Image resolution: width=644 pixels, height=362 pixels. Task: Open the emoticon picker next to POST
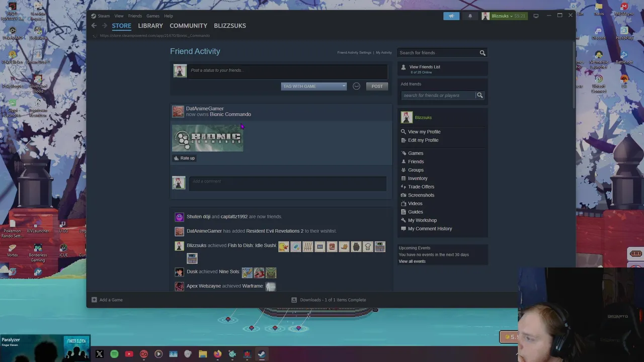click(x=356, y=86)
